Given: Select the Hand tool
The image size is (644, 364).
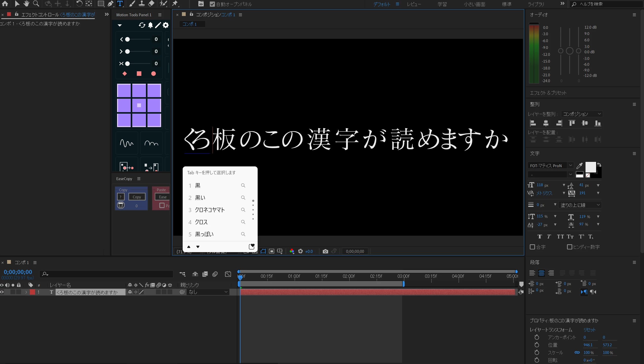Looking at the screenshot, I should point(26,4).
